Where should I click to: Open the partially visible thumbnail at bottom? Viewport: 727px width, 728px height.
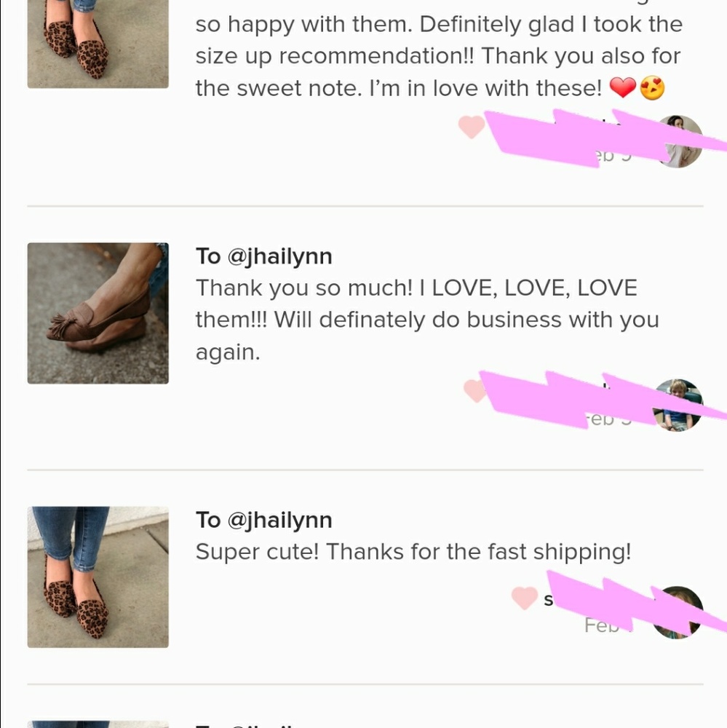tap(98, 724)
